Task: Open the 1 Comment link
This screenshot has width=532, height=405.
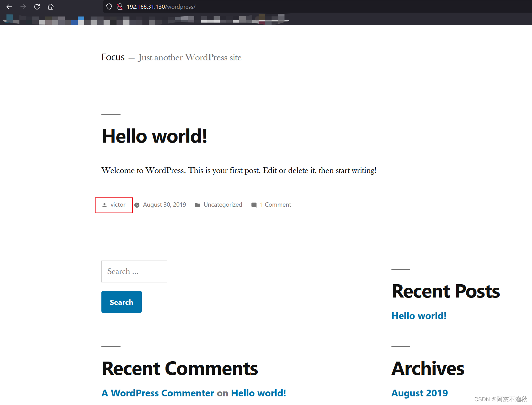Action: 276,205
